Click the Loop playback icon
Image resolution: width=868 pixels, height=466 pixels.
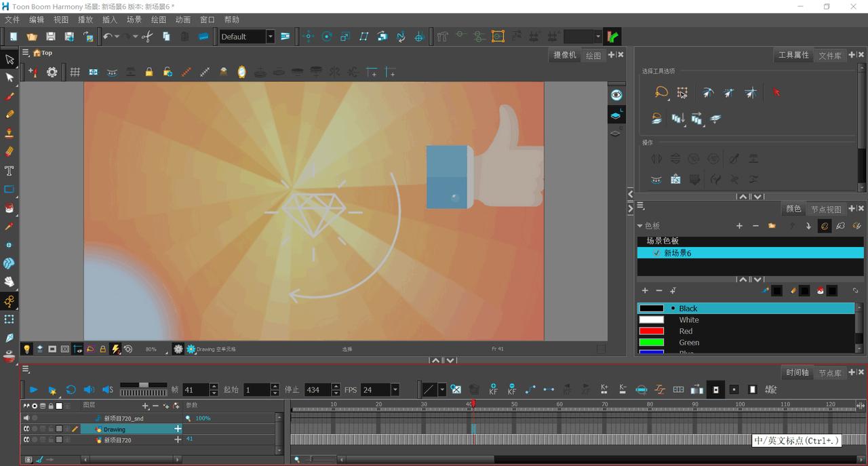pyautogui.click(x=71, y=389)
